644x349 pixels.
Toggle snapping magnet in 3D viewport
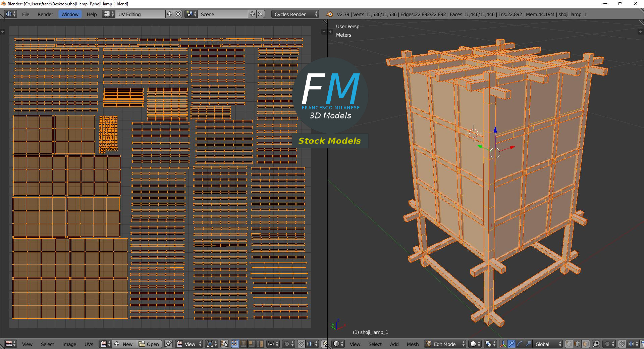[x=622, y=344]
